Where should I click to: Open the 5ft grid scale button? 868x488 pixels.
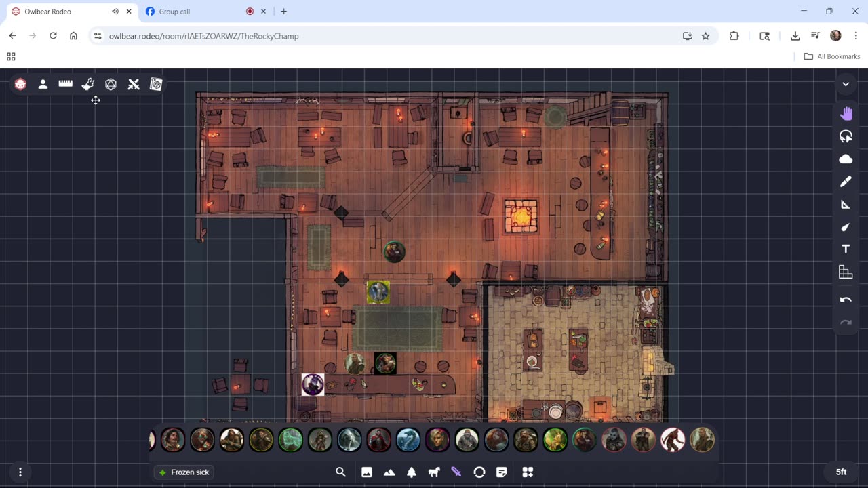(841, 472)
